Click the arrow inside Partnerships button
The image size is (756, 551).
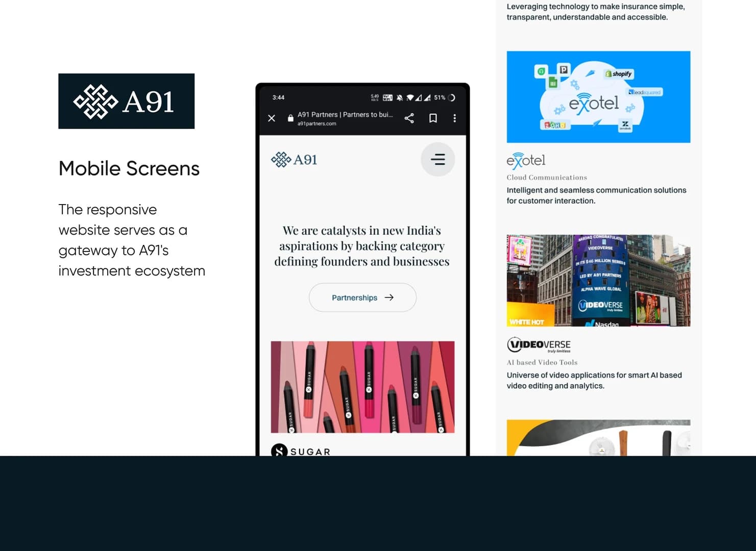coord(389,297)
